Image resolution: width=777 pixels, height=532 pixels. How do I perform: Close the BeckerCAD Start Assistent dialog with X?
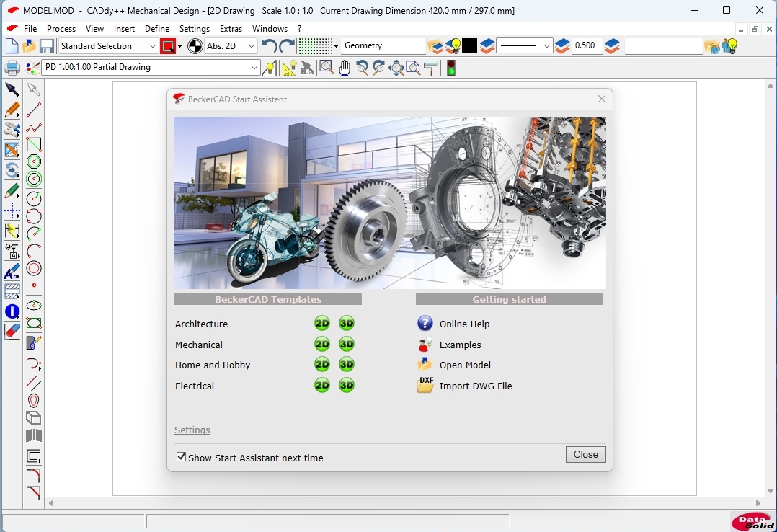[x=602, y=99]
